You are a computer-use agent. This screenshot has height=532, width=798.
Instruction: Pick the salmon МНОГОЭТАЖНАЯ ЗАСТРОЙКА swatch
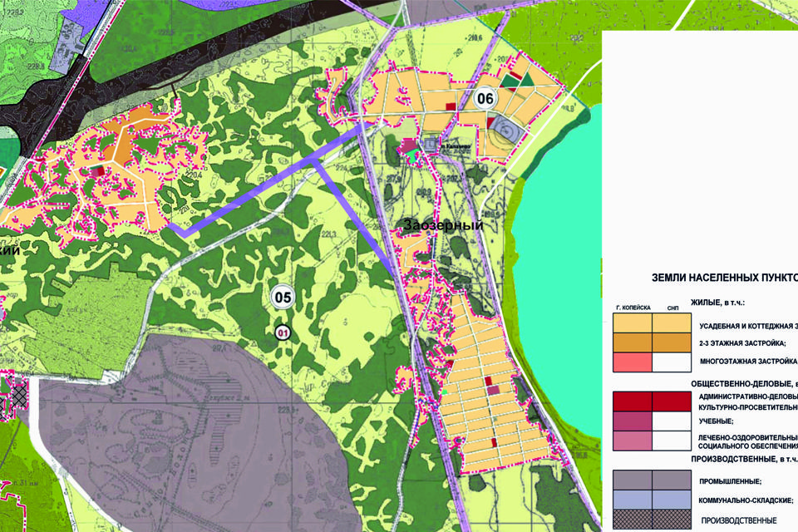[x=632, y=362]
